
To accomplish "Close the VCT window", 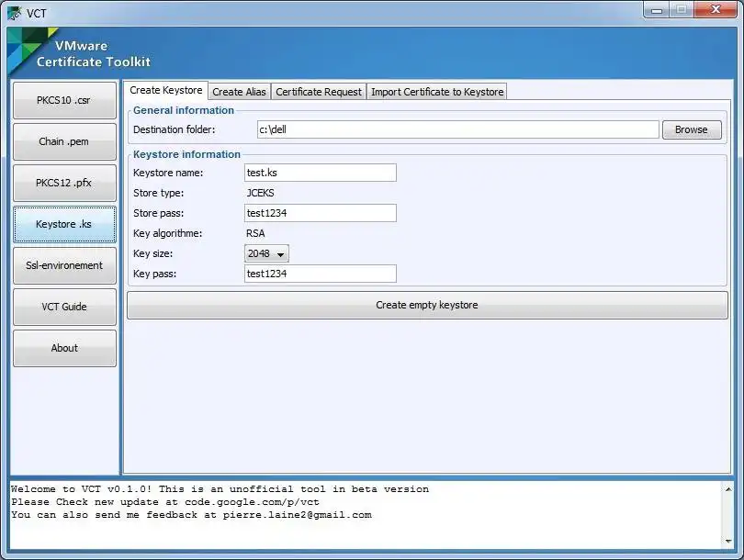I will point(716,10).
